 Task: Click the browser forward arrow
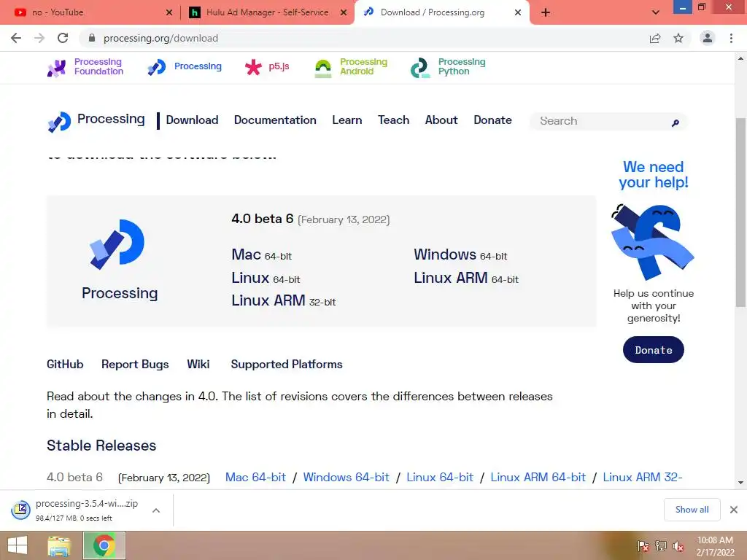tap(39, 38)
